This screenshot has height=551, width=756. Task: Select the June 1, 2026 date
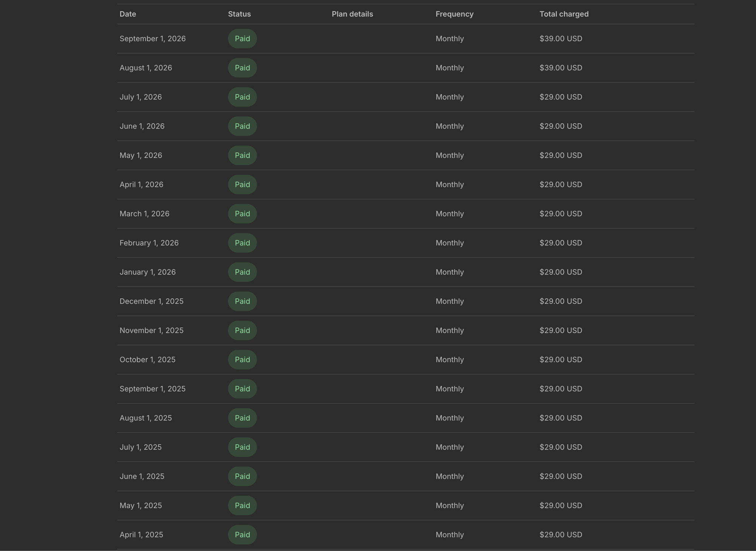142,126
